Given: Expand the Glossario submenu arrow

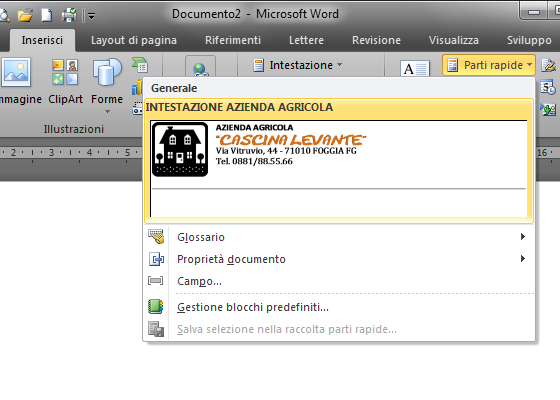Looking at the screenshot, I should 523,236.
